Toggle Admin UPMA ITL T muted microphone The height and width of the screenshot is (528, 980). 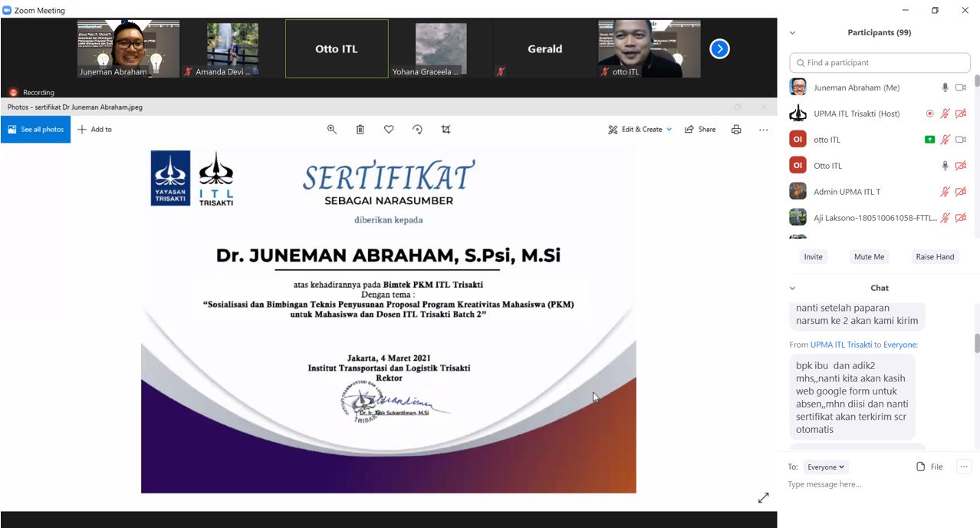click(x=945, y=192)
